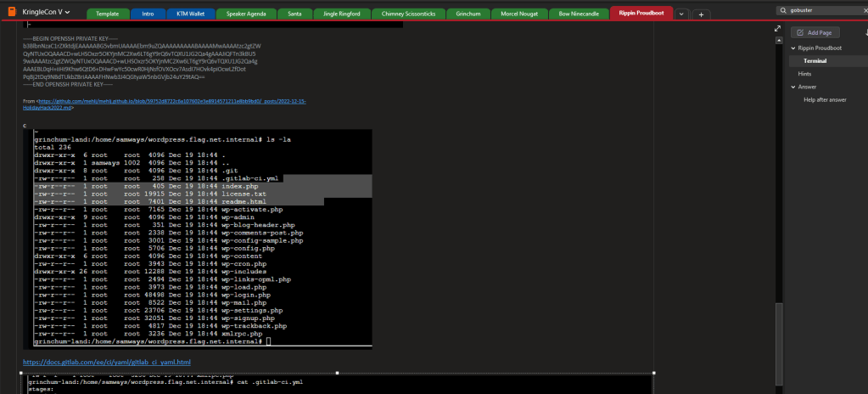Click the scroll up arrow on scrollbar
This screenshot has height=394, width=868.
[778, 39]
